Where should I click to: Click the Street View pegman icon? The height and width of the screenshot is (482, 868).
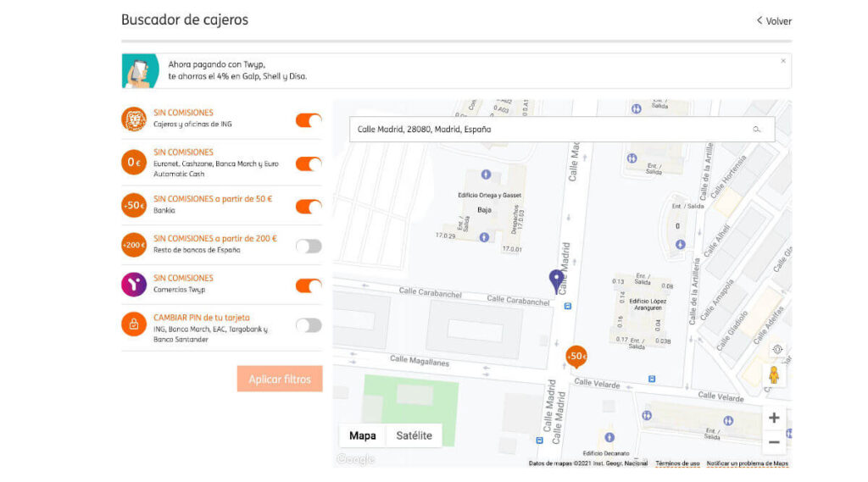click(774, 374)
